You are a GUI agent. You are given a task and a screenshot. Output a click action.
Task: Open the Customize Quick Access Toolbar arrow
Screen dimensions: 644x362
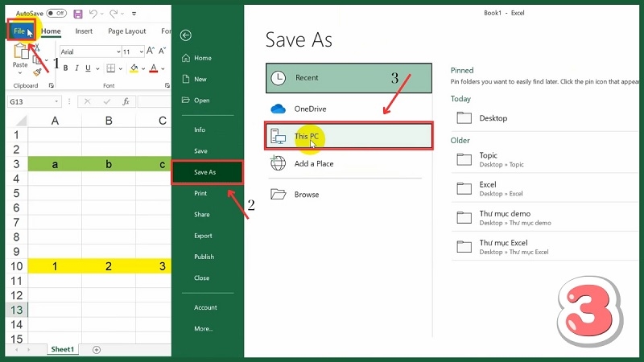[x=134, y=14]
